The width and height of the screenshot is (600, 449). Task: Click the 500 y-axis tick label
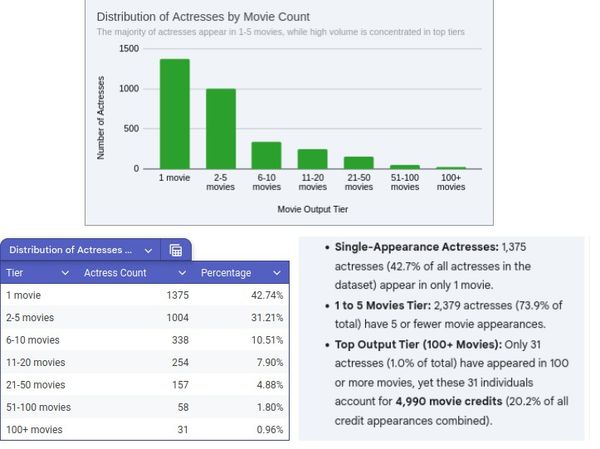131,129
